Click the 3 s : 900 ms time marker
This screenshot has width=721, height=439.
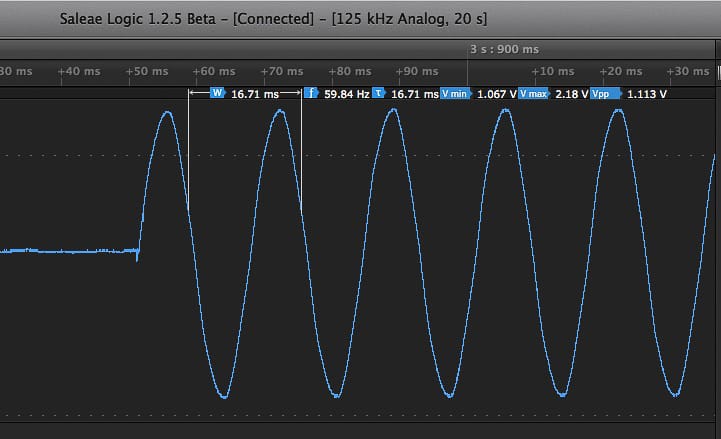click(x=504, y=49)
